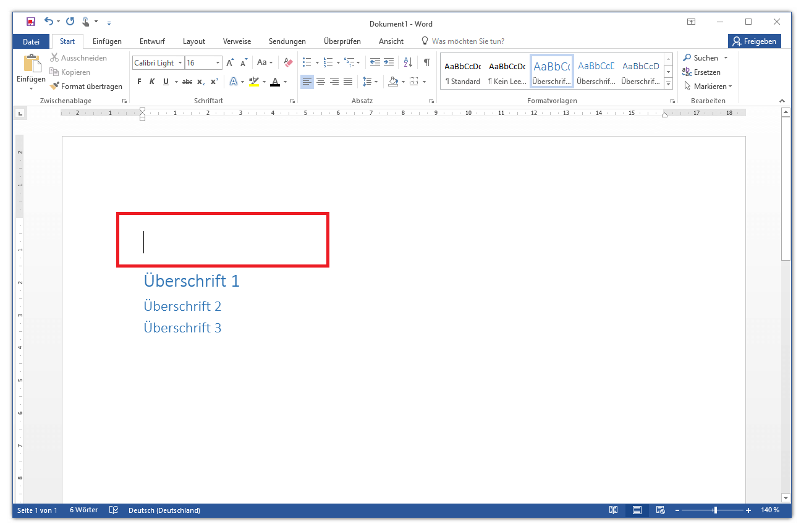
Task: Center align the paragraph text
Action: click(321, 82)
